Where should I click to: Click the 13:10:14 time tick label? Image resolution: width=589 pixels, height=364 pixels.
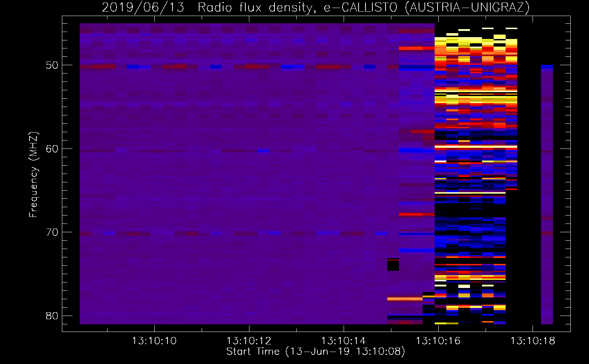click(343, 341)
